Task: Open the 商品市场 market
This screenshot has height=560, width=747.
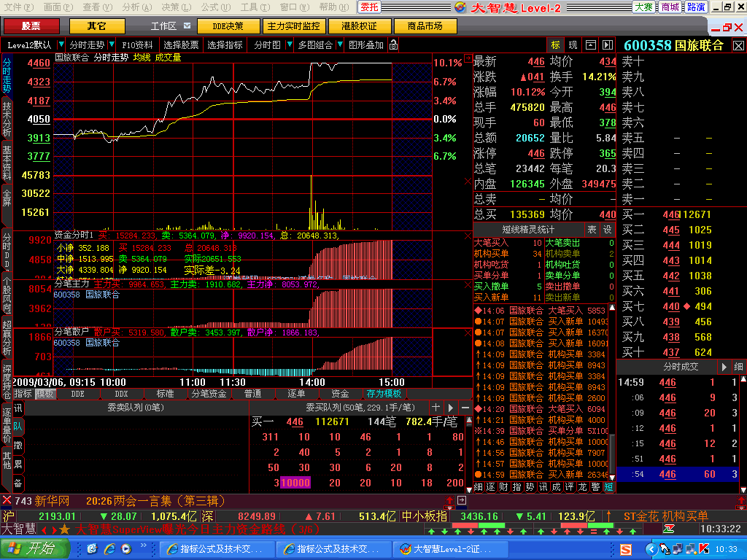Action: click(425, 26)
